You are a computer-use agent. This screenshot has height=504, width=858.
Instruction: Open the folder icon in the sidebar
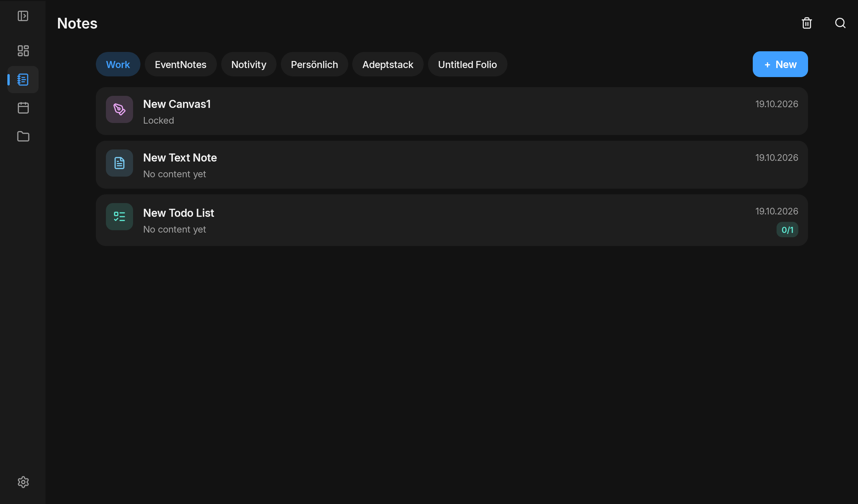23,136
